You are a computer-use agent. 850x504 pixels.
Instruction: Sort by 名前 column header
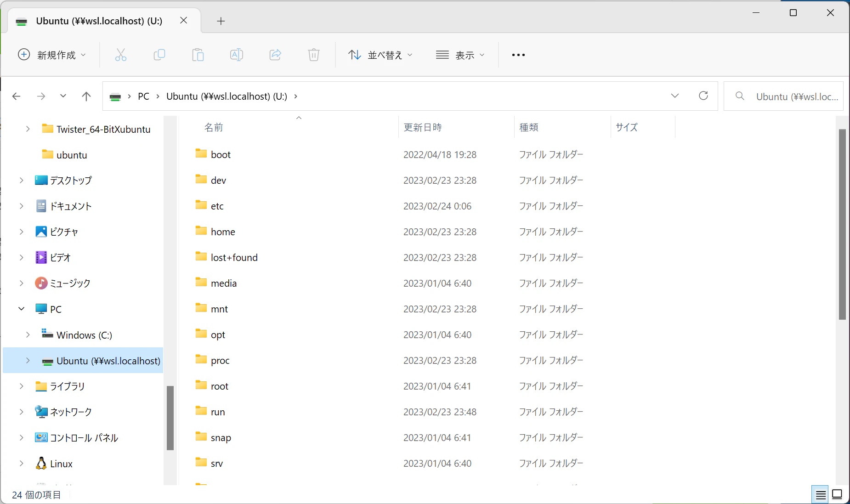click(x=214, y=127)
